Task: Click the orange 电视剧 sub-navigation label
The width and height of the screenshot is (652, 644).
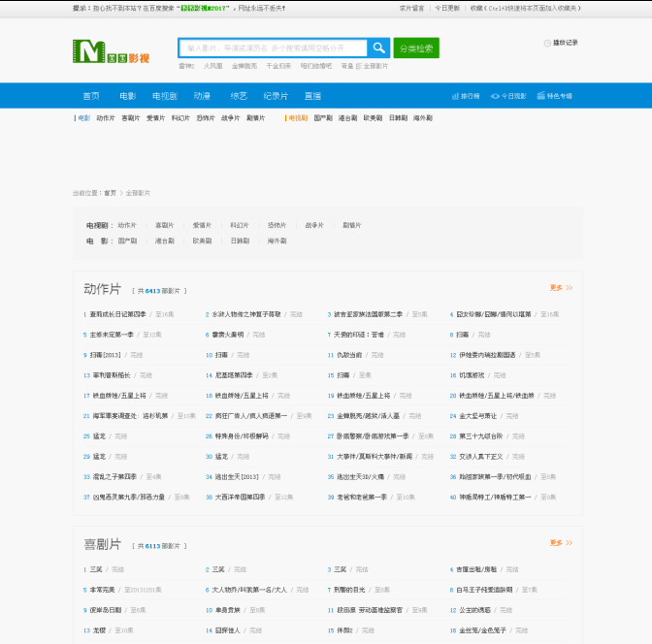Action: pos(298,118)
